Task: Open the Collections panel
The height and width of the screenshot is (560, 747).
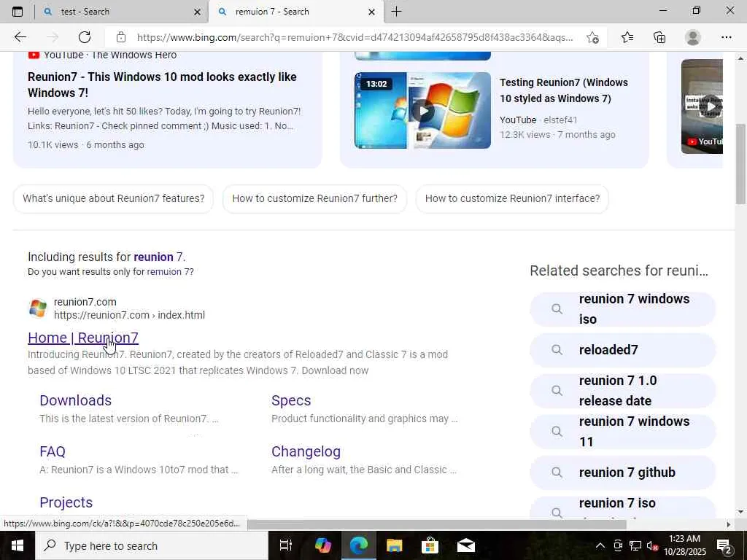Action: [659, 37]
